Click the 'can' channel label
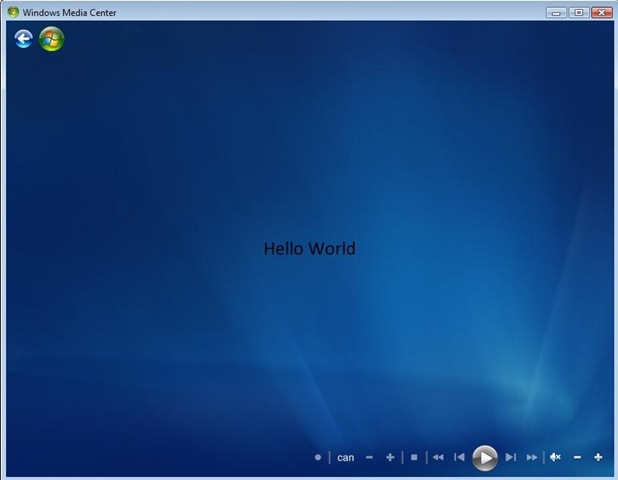 click(345, 458)
